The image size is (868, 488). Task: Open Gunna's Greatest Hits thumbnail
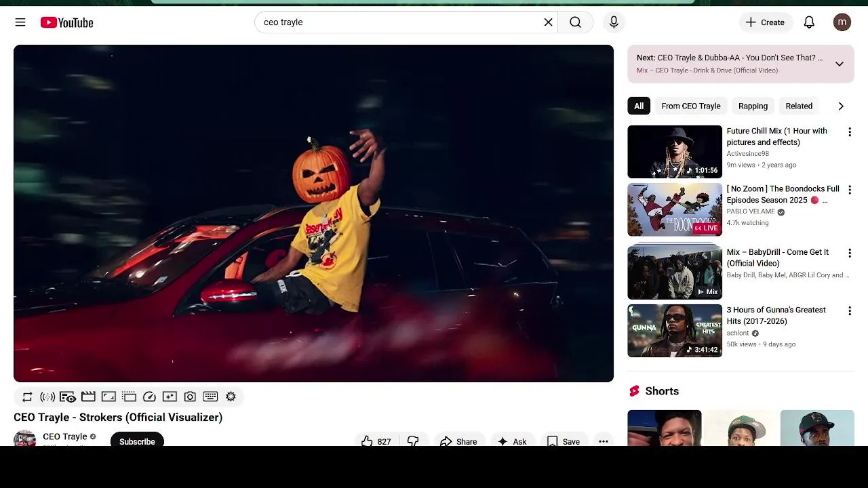675,331
